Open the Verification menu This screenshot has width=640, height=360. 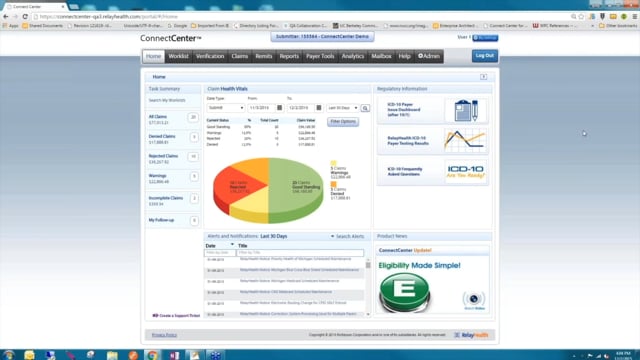(x=210, y=56)
